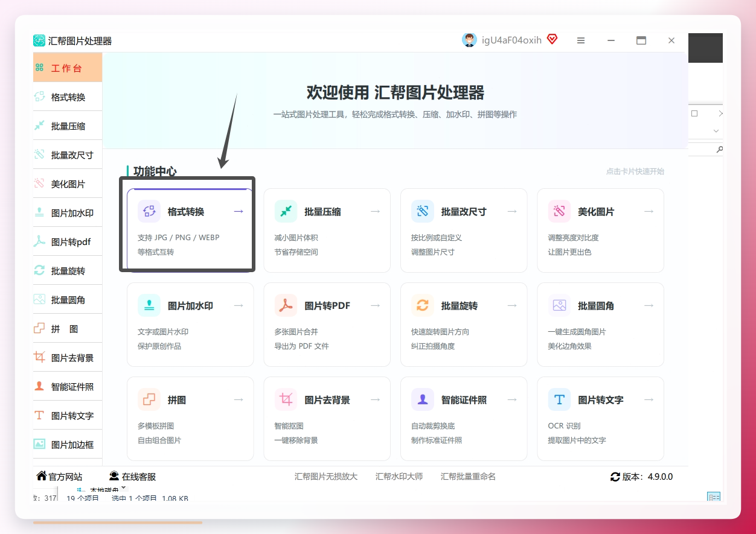The width and height of the screenshot is (756, 534).
Task: Click the username igU4aF04oxih
Action: pyautogui.click(x=511, y=40)
